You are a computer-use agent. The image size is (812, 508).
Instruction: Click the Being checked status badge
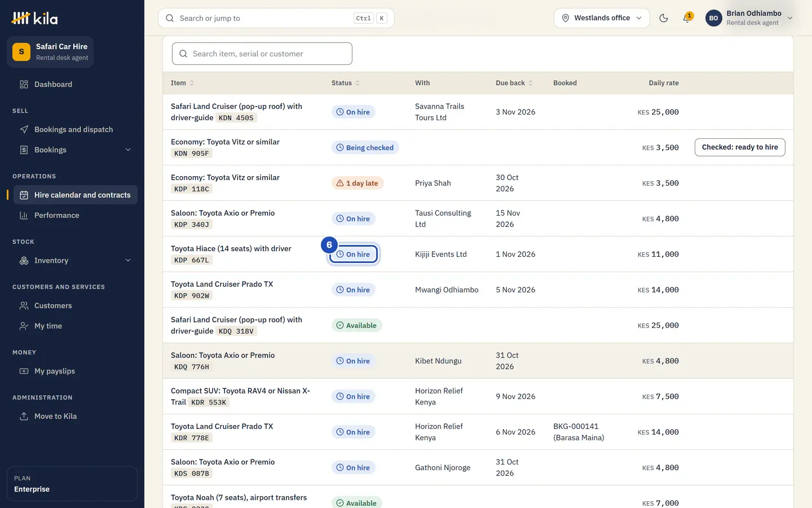click(365, 147)
